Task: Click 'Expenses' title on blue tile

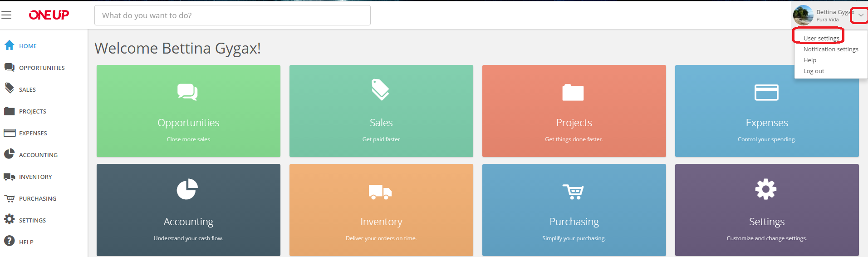Action: (x=767, y=123)
